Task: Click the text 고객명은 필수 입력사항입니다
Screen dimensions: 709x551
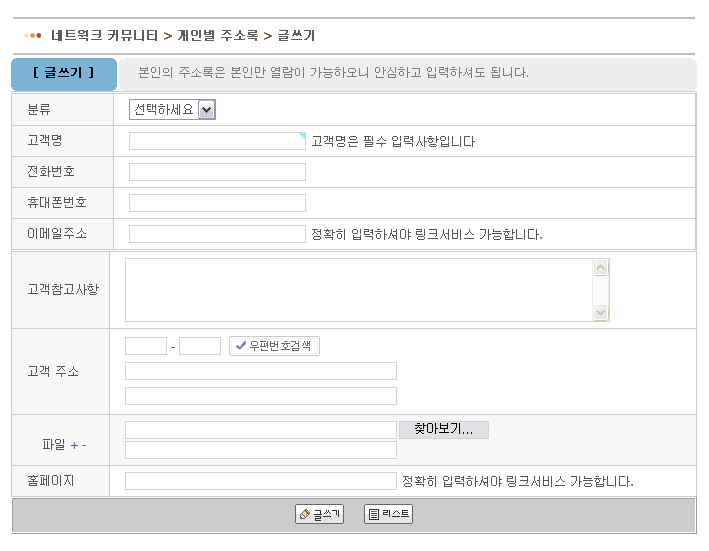Action: 393,141
